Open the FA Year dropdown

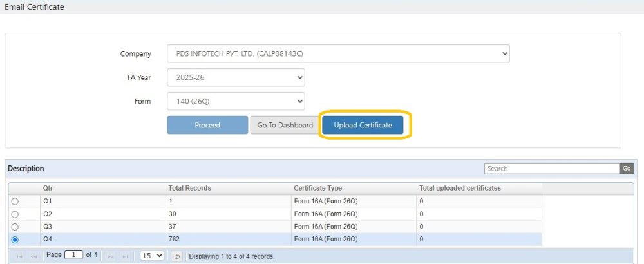236,78
